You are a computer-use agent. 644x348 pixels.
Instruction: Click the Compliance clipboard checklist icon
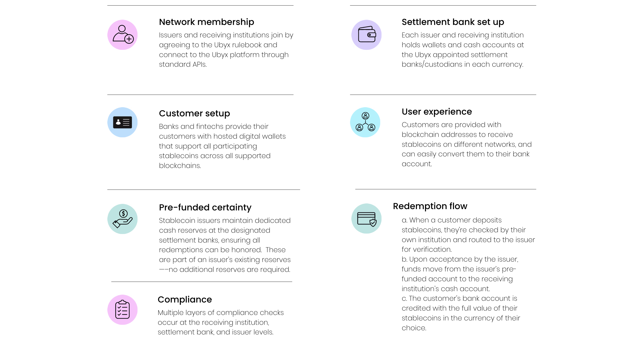[x=122, y=310]
